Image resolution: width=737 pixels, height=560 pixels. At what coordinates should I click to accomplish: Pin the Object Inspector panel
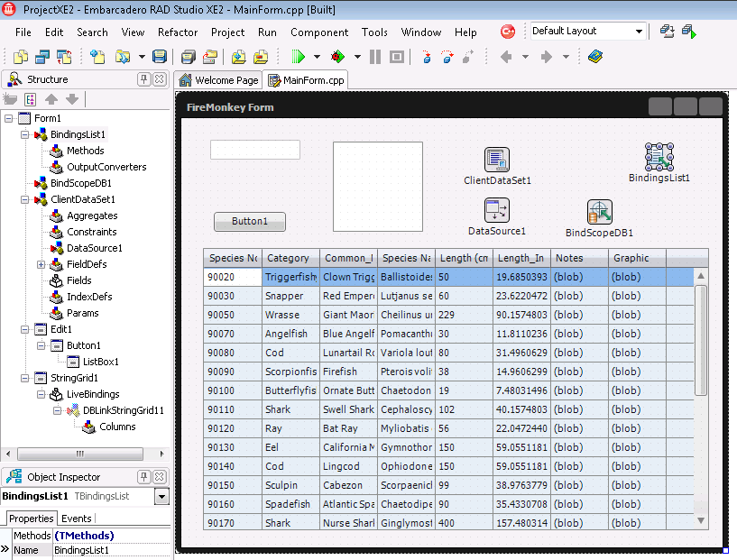(x=143, y=477)
